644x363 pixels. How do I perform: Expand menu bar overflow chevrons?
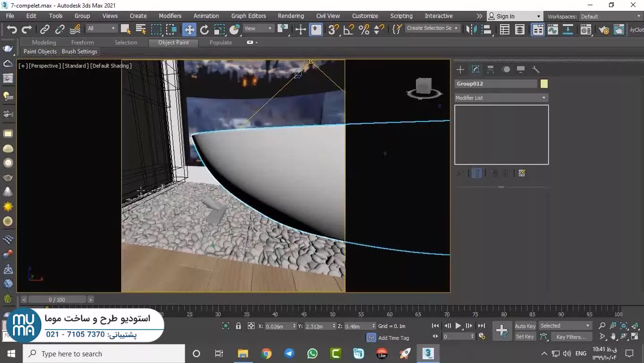[x=479, y=16]
